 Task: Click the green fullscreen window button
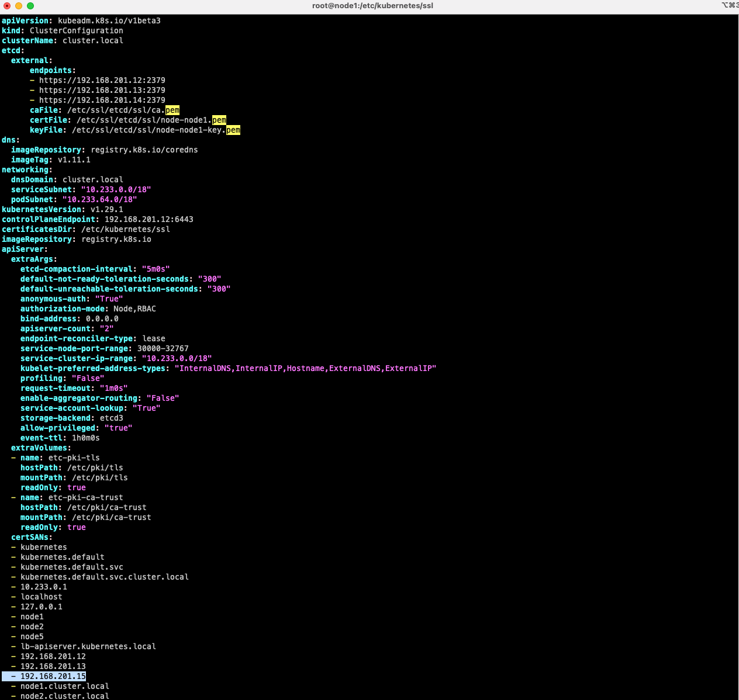click(x=30, y=6)
